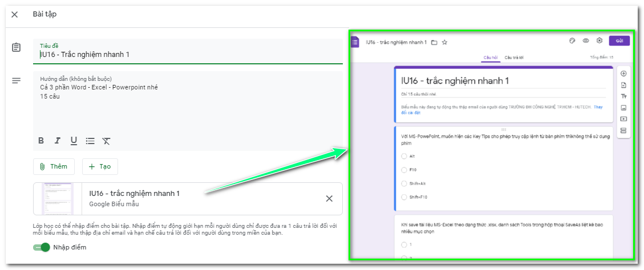Remove the attached IU16 form
Image resolution: width=644 pixels, height=270 pixels.
329,199
